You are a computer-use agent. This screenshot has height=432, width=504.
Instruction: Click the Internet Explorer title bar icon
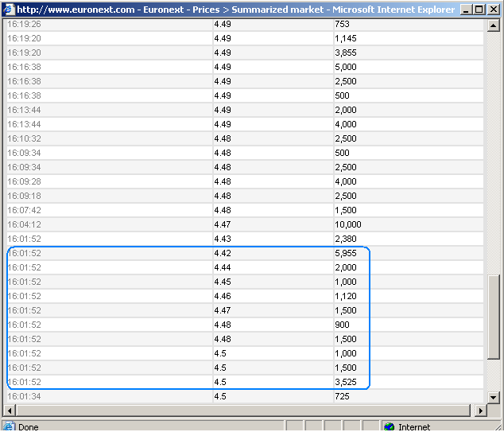click(x=9, y=9)
